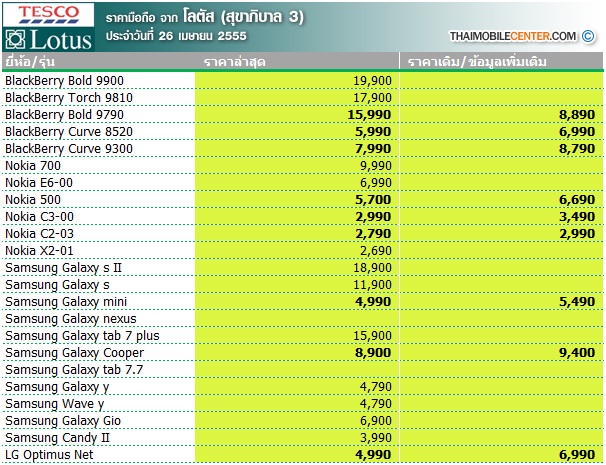Image resolution: width=606 pixels, height=465 pixels.
Task: Click the ยี่ห้อ/รุ่น column header
Action: [x=30, y=62]
